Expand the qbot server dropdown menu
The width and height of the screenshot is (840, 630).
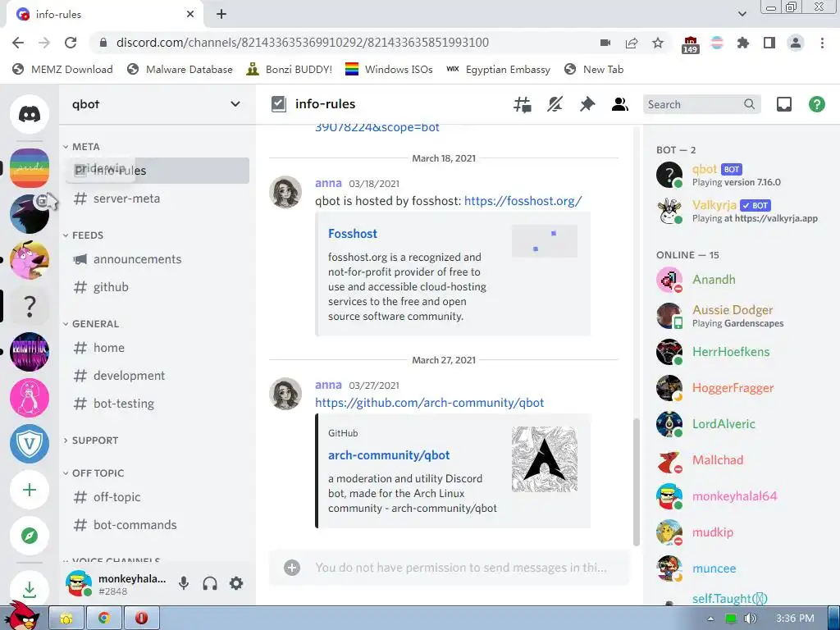click(x=235, y=104)
